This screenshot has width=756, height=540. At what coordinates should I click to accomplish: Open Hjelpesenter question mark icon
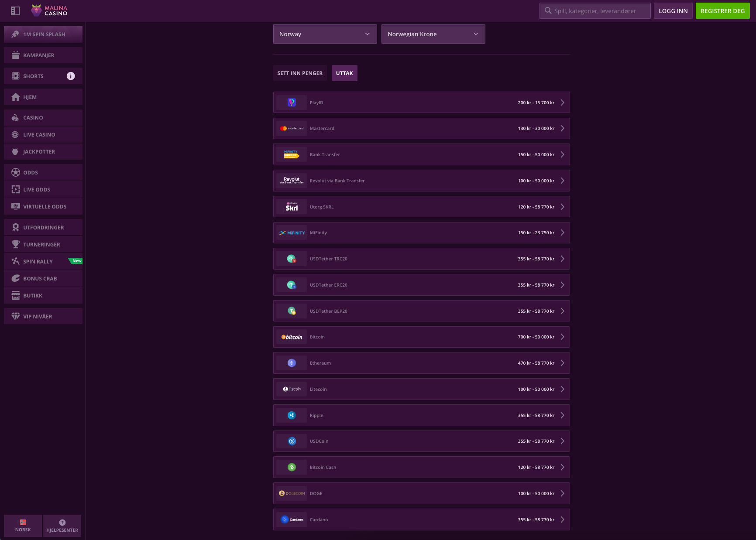coord(62,523)
